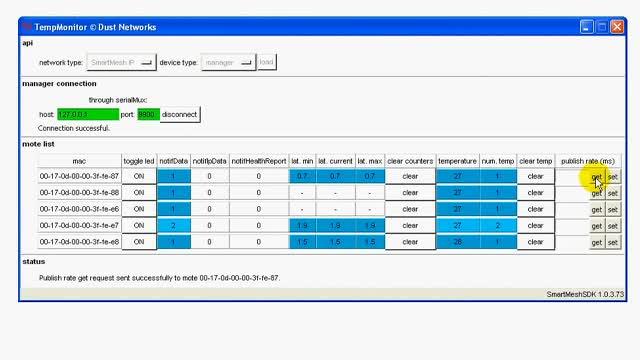Clear counters for mote 3f-fe-87
The image size is (640, 360).
(x=410, y=176)
